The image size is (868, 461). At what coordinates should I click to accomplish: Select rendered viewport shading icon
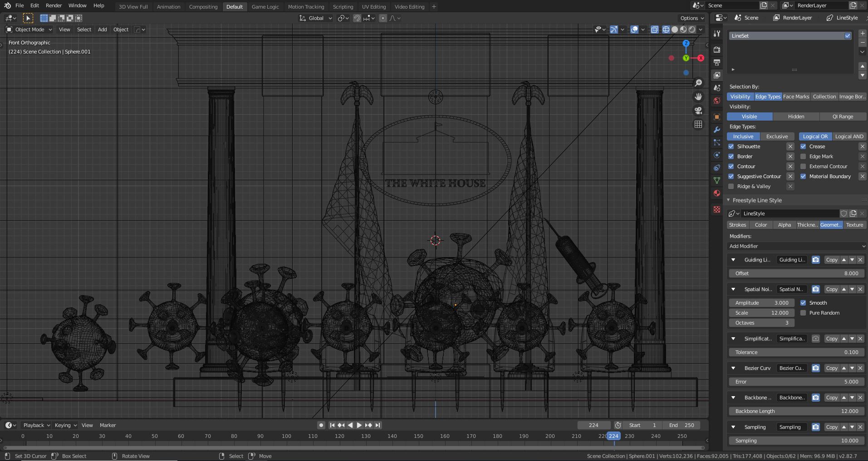point(692,29)
